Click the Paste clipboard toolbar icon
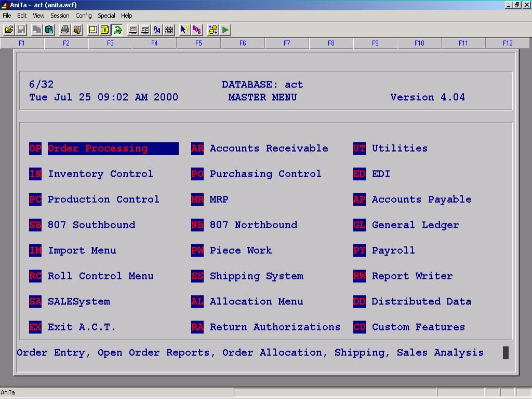The image size is (532, 399). [49, 30]
